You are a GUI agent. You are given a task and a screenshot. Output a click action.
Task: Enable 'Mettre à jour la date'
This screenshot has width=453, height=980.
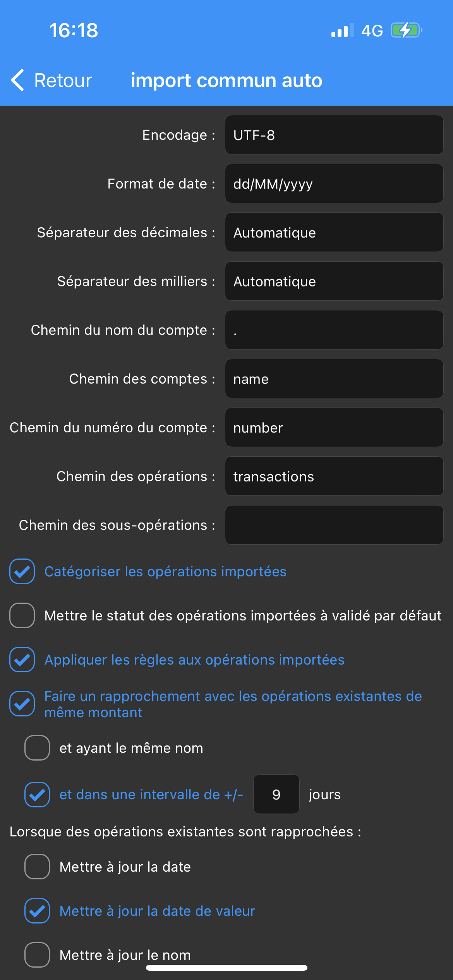[37, 867]
